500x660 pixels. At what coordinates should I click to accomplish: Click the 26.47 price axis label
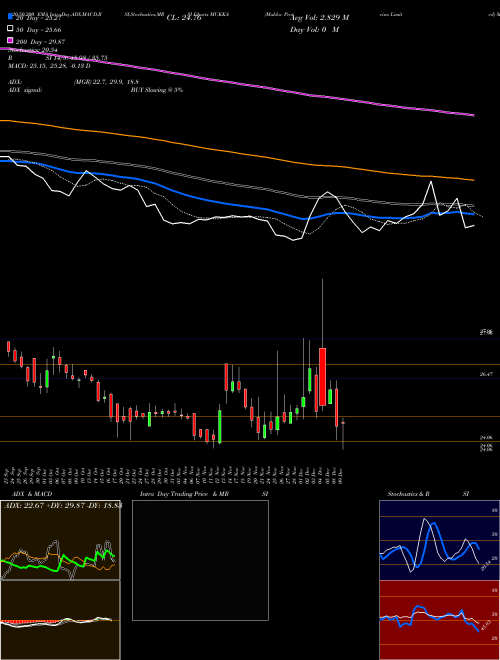coord(486,374)
